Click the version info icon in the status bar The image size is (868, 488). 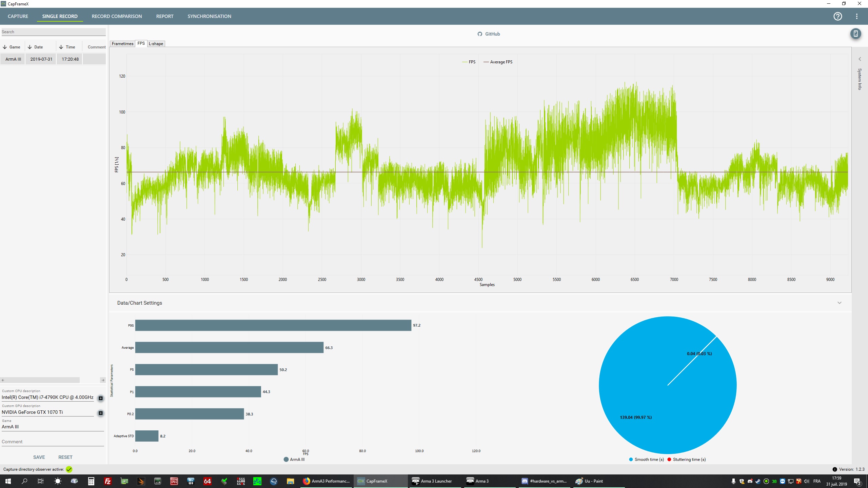[834, 469]
